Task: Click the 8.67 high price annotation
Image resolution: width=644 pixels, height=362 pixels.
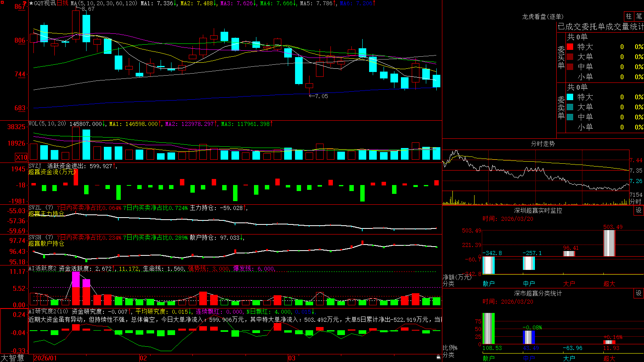Action: [88, 9]
